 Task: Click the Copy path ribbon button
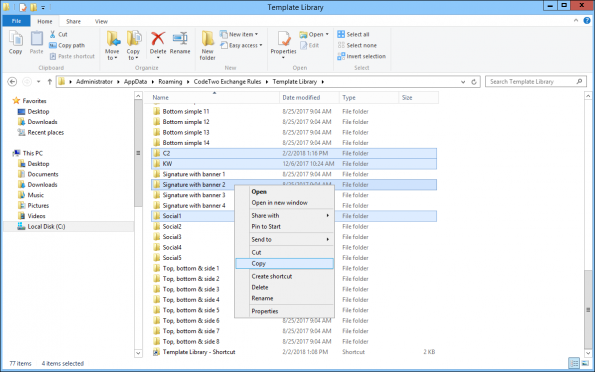(x=67, y=45)
